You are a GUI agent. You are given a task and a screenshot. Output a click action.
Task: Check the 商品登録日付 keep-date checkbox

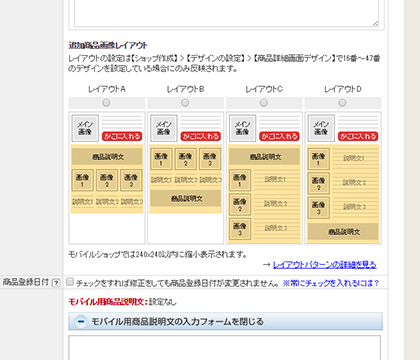[70, 282]
